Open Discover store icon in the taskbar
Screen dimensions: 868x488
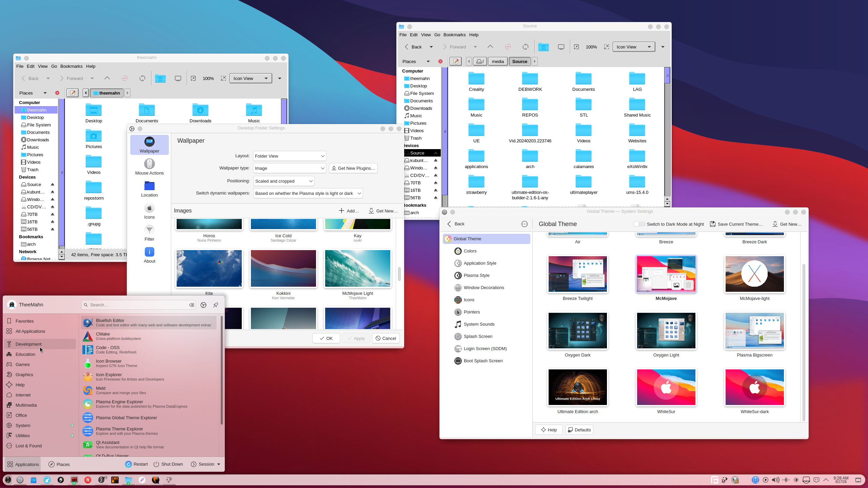(x=34, y=480)
